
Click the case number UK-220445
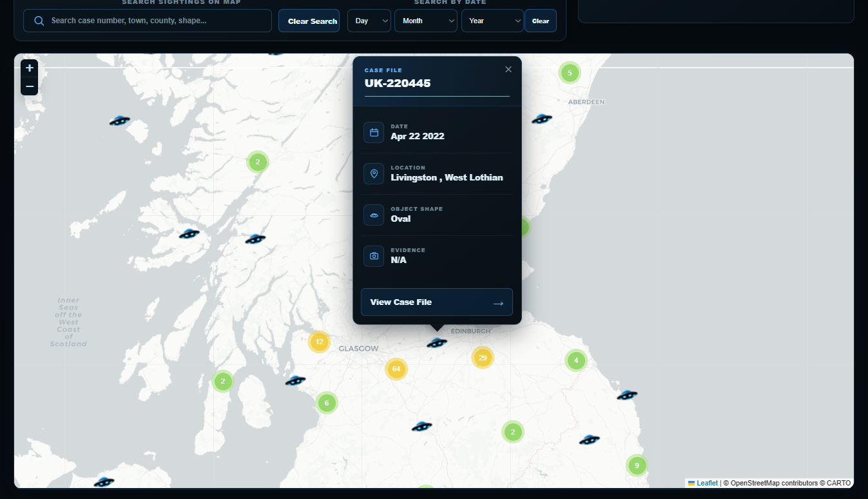[398, 83]
